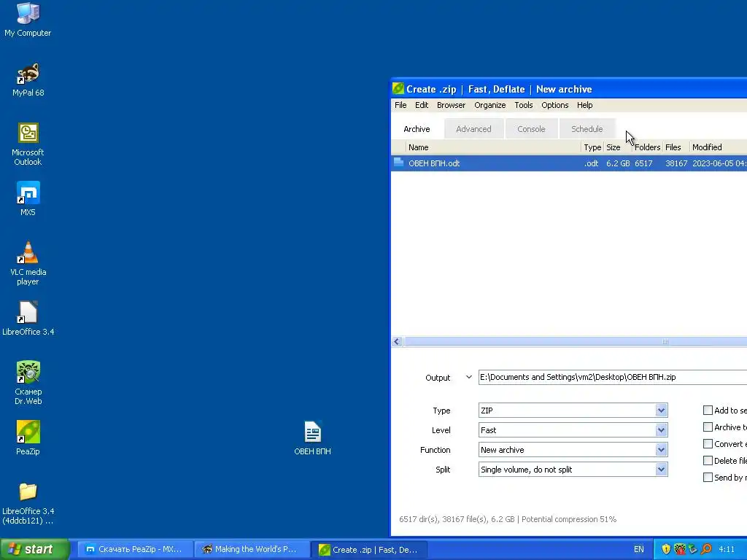Click folder icon of ОВЕН ВПН.odt row

(x=399, y=163)
